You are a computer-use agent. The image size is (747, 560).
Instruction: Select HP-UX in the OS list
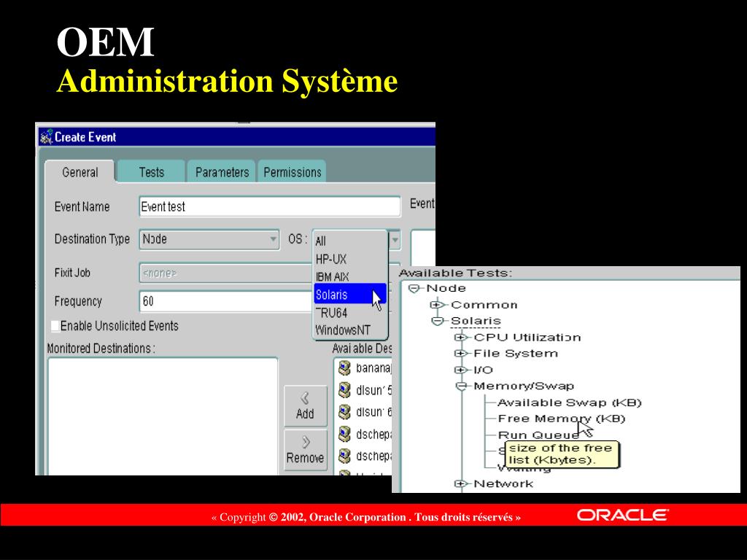350,259
